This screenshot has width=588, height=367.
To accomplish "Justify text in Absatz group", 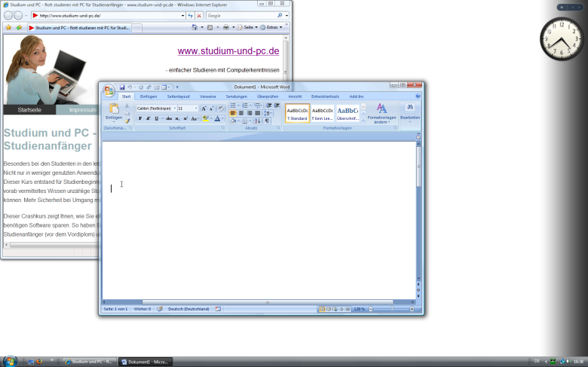I will tap(258, 113).
